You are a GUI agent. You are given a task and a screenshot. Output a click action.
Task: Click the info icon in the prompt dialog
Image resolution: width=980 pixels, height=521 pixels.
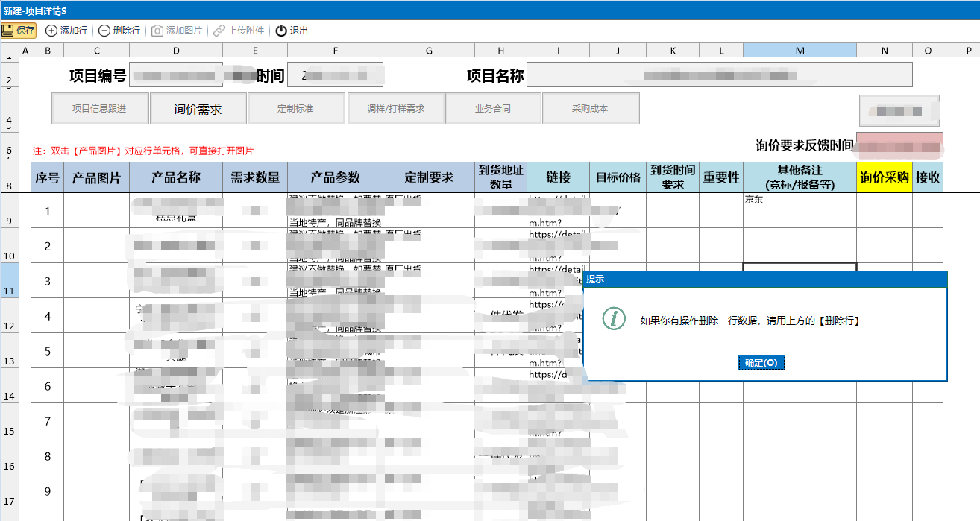[614, 319]
